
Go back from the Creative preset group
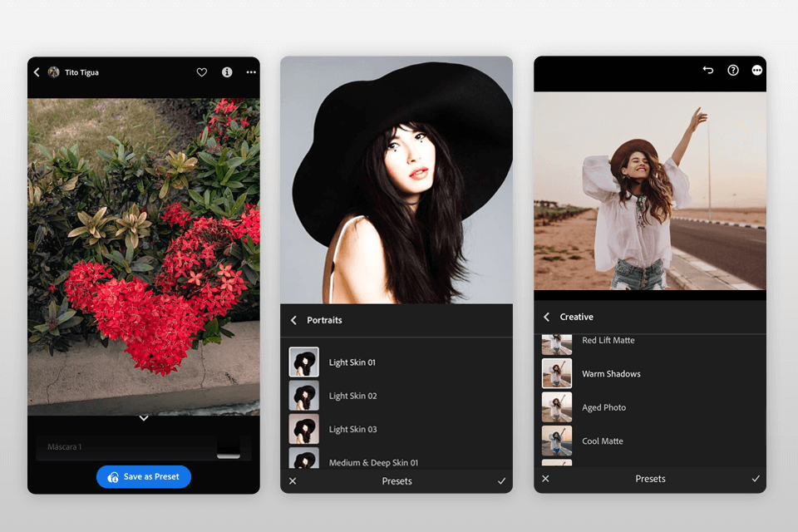pyautogui.click(x=547, y=318)
